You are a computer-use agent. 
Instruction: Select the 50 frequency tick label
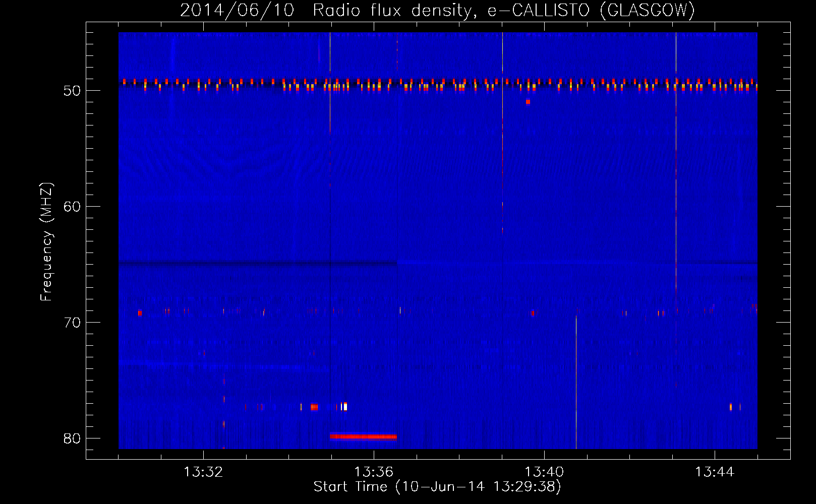tap(73, 91)
